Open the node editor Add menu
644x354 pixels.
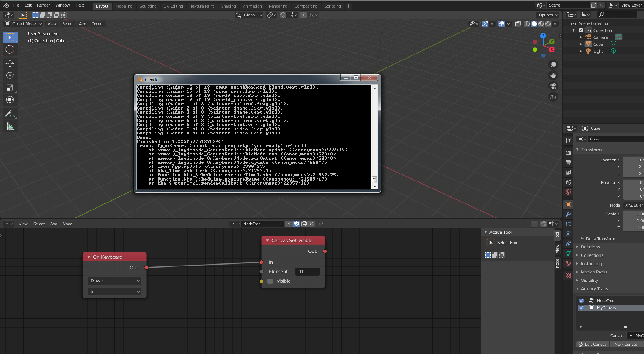pos(54,224)
